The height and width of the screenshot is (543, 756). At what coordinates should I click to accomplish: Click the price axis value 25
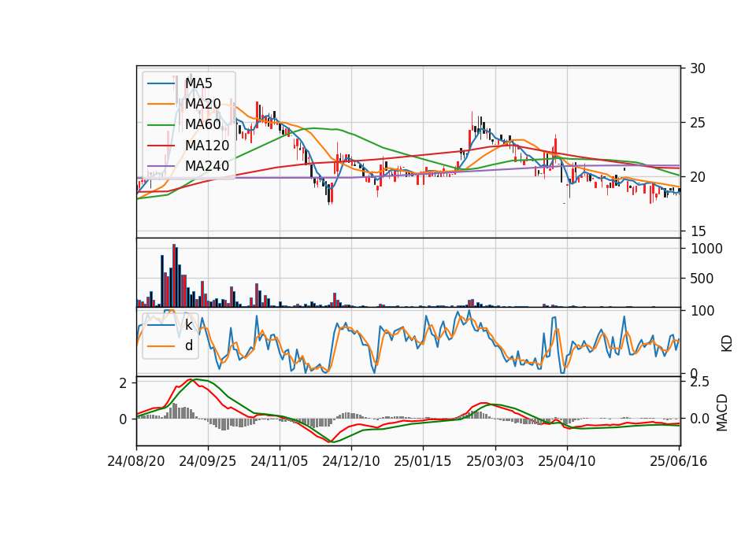[697, 123]
